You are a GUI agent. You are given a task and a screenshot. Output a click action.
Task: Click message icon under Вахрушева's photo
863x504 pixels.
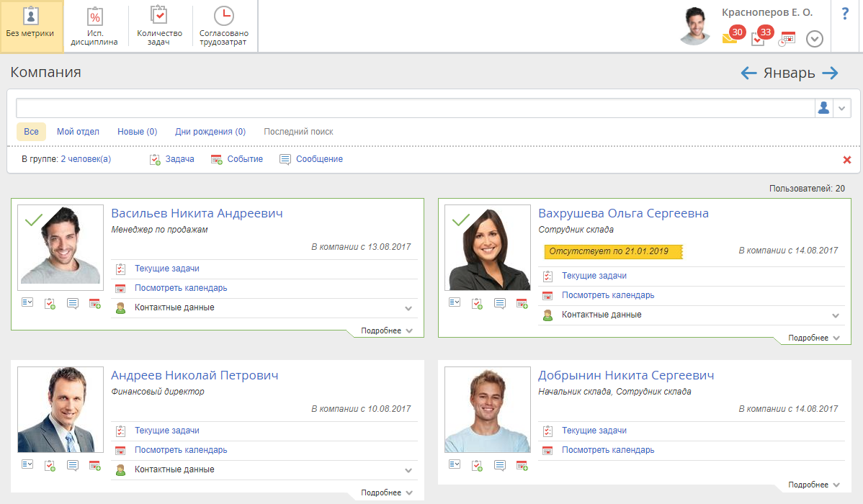pos(500,304)
